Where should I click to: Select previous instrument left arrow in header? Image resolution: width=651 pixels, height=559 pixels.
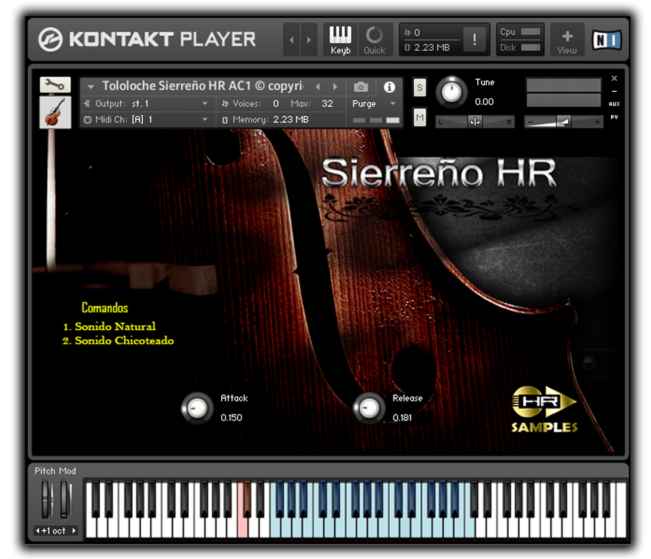click(318, 86)
